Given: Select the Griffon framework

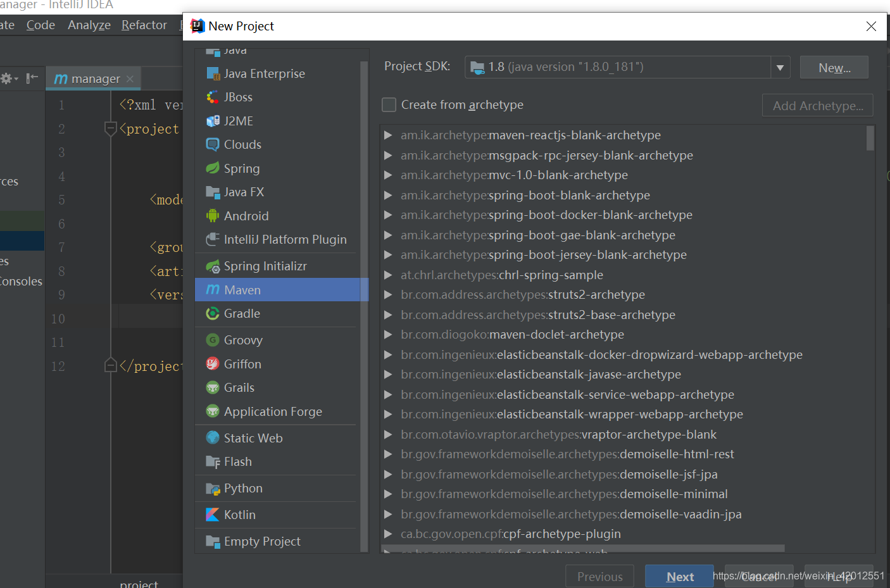Looking at the screenshot, I should pos(242,364).
